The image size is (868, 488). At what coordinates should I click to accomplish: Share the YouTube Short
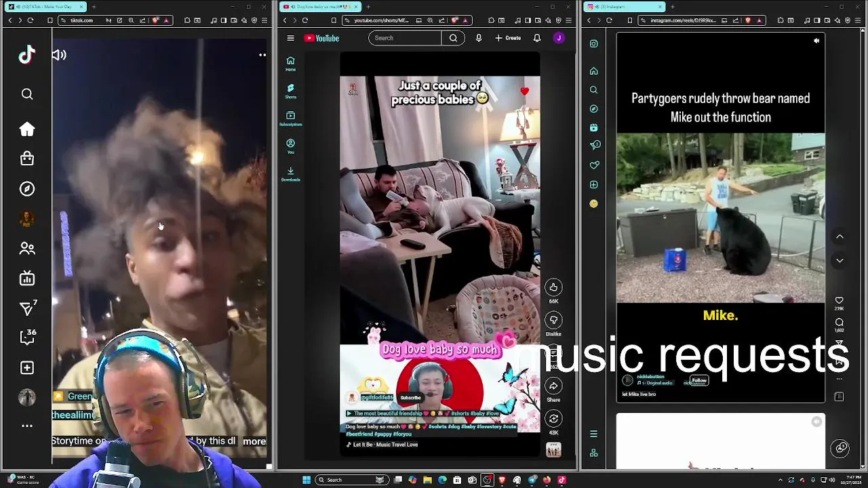point(553,386)
